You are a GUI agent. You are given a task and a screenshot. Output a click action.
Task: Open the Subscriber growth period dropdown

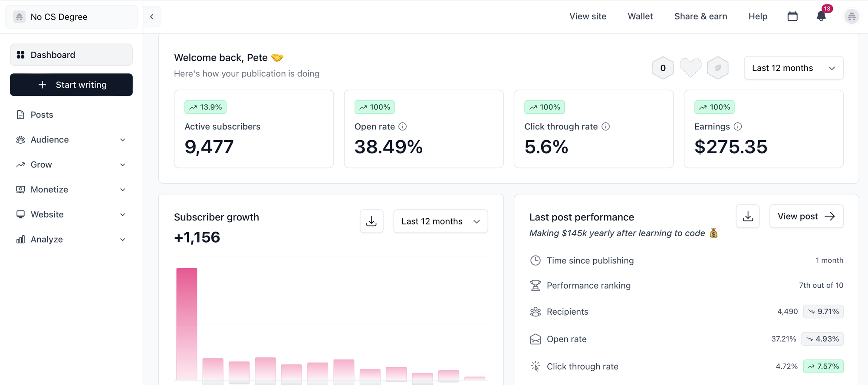tap(441, 221)
